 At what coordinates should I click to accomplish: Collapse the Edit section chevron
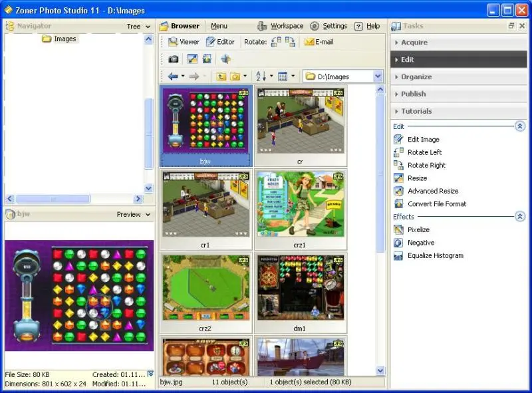coord(520,126)
